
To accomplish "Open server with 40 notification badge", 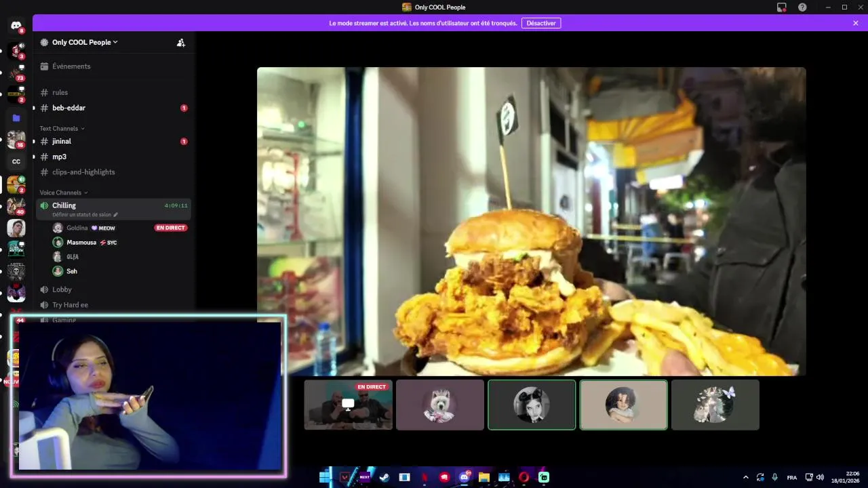I will click(16, 206).
